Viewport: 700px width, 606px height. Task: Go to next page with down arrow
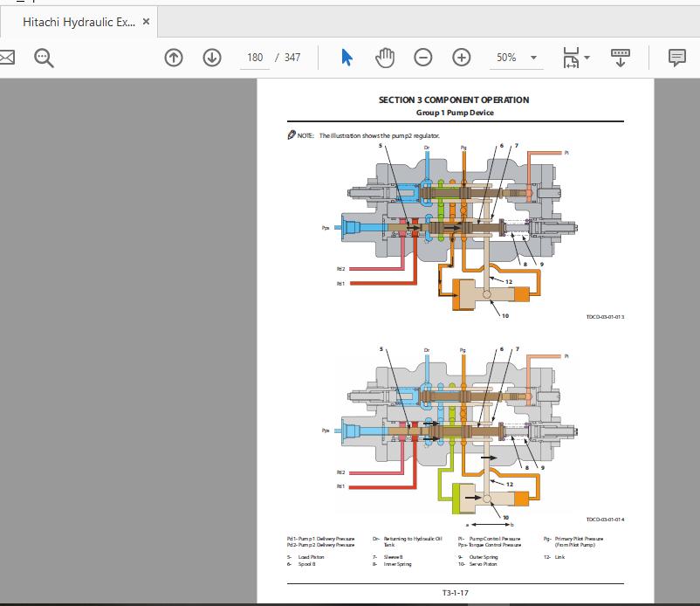tap(212, 58)
